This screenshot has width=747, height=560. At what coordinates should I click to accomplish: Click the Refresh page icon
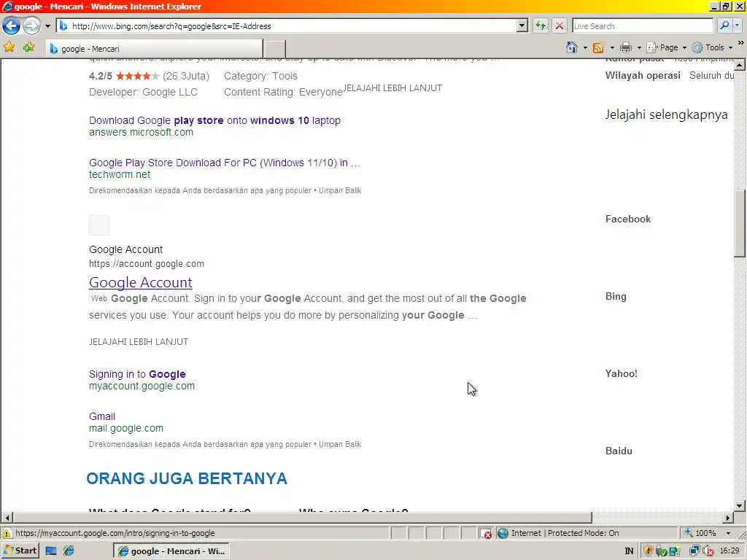(541, 26)
